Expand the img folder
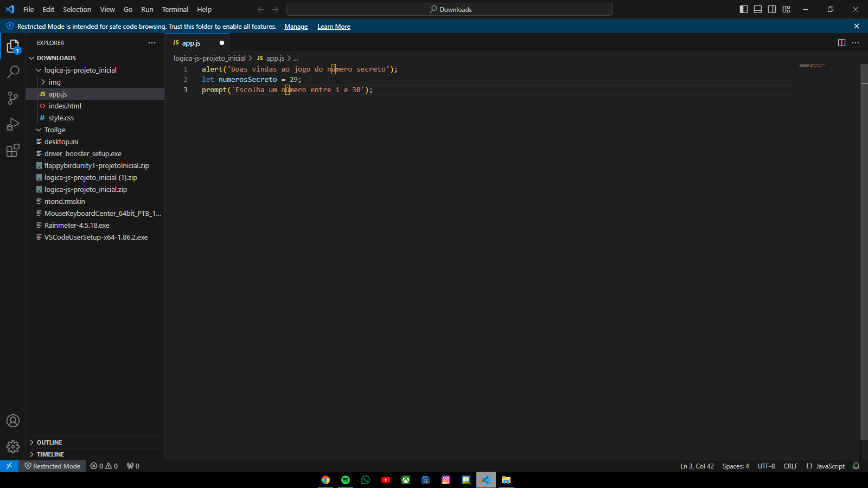Viewport: 868px width, 488px height. [95, 82]
